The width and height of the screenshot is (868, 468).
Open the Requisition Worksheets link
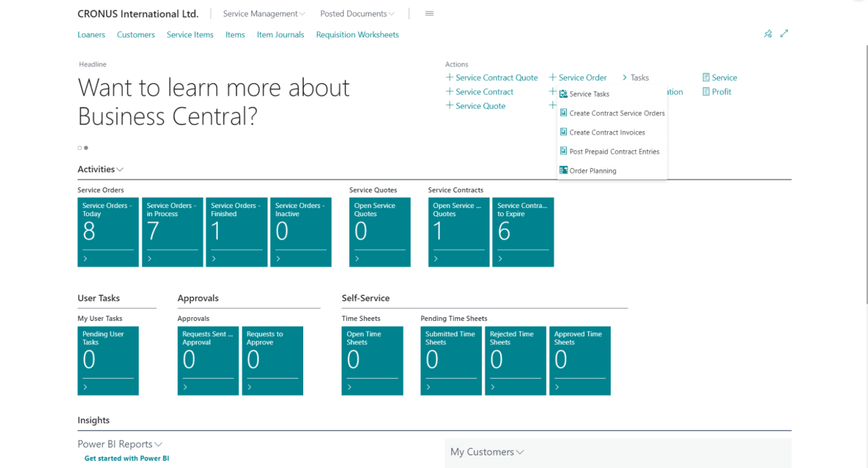pyautogui.click(x=357, y=34)
